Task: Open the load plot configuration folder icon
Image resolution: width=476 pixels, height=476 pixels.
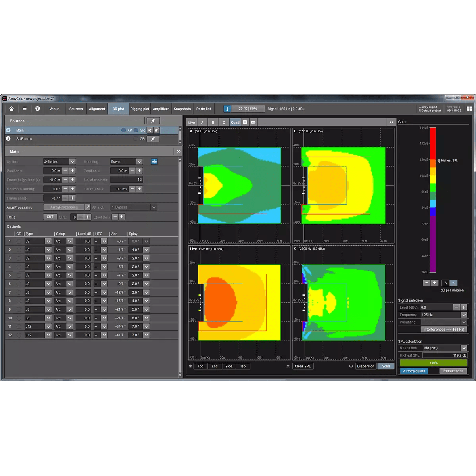Action: (253, 122)
